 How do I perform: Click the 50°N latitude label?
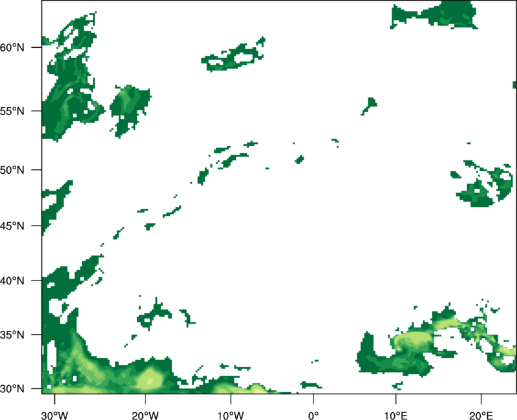coord(12,170)
